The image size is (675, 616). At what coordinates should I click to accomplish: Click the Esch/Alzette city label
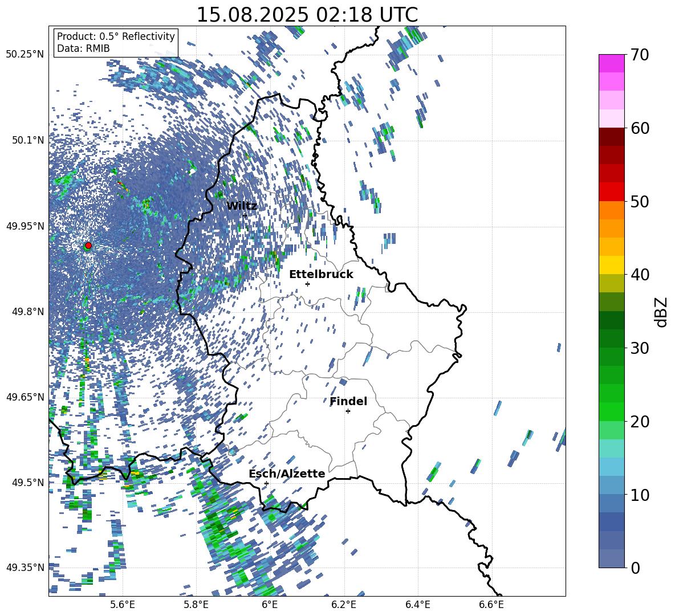tap(287, 474)
